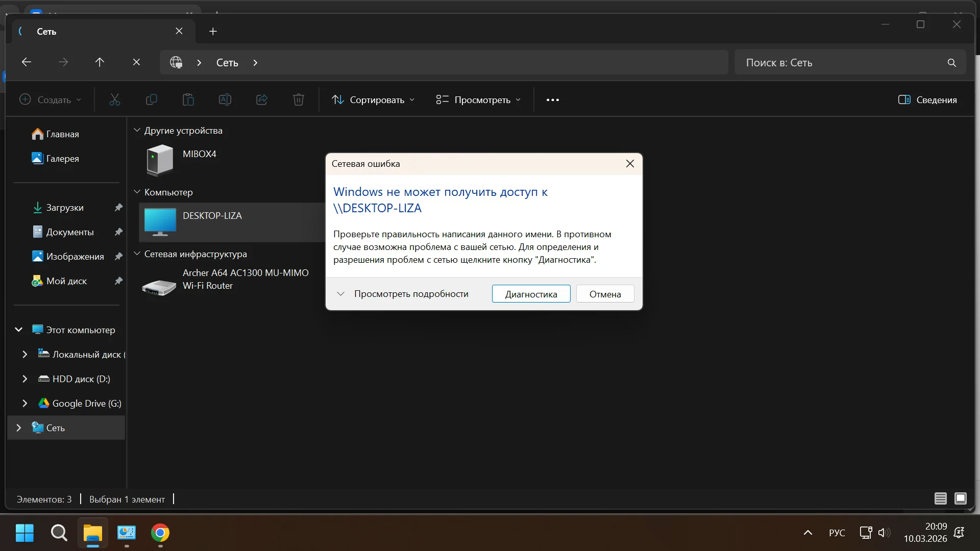This screenshot has width=980, height=551.
Task: Switch to large thumbnails view icon
Action: point(960,498)
